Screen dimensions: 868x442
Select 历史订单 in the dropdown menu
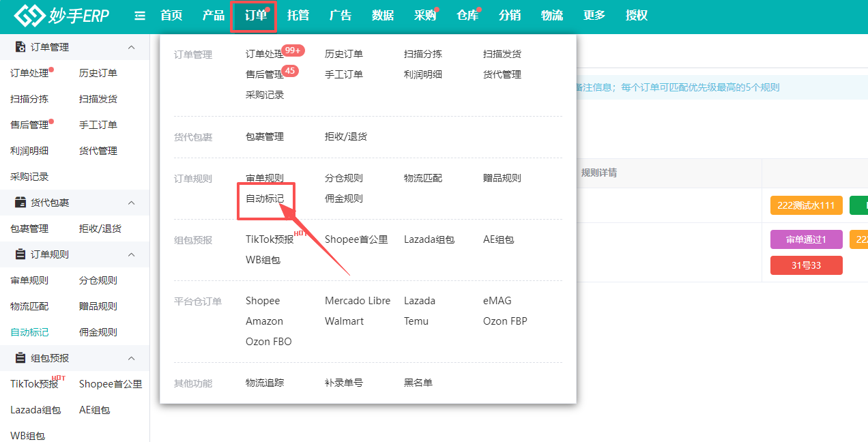pos(344,54)
